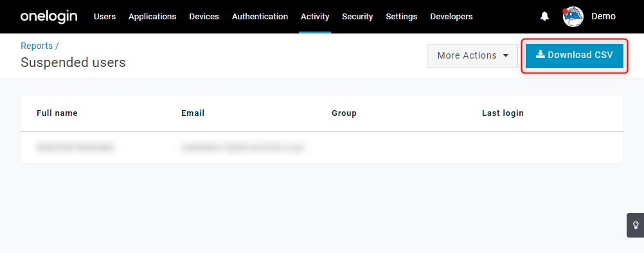The image size is (644, 253).
Task: Click the Last login column header
Action: click(x=503, y=113)
